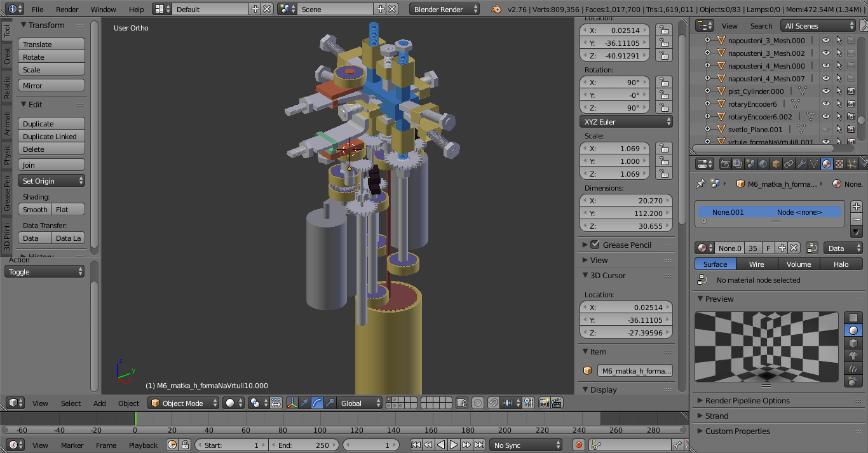The height and width of the screenshot is (453, 868).
Task: Click the play animation forward button
Action: point(454,445)
